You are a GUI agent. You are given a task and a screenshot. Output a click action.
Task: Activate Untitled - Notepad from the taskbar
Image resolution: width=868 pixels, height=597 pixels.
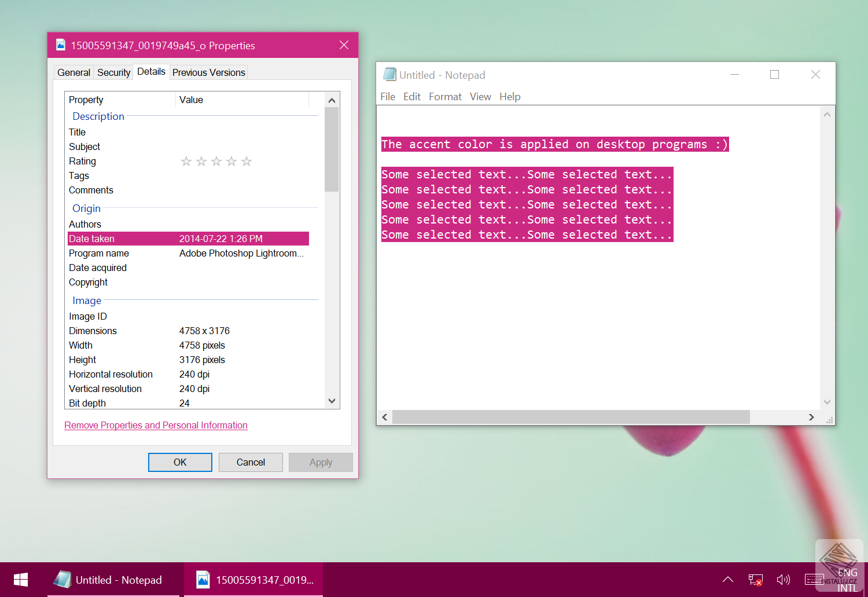pyautogui.click(x=113, y=579)
